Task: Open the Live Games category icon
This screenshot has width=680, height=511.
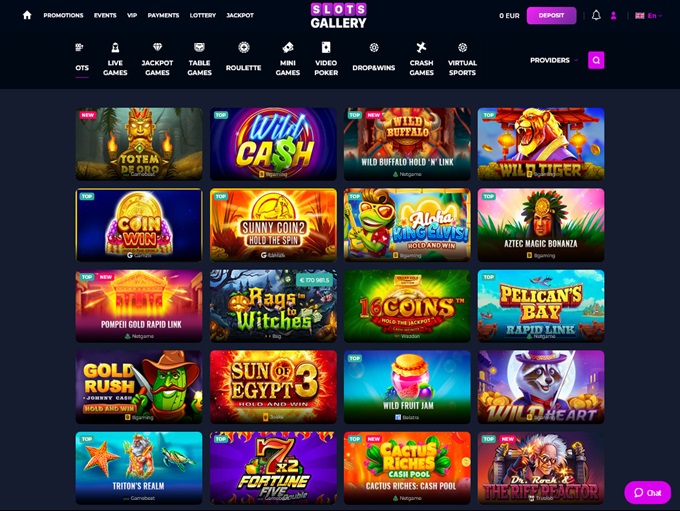Action: coord(115,47)
